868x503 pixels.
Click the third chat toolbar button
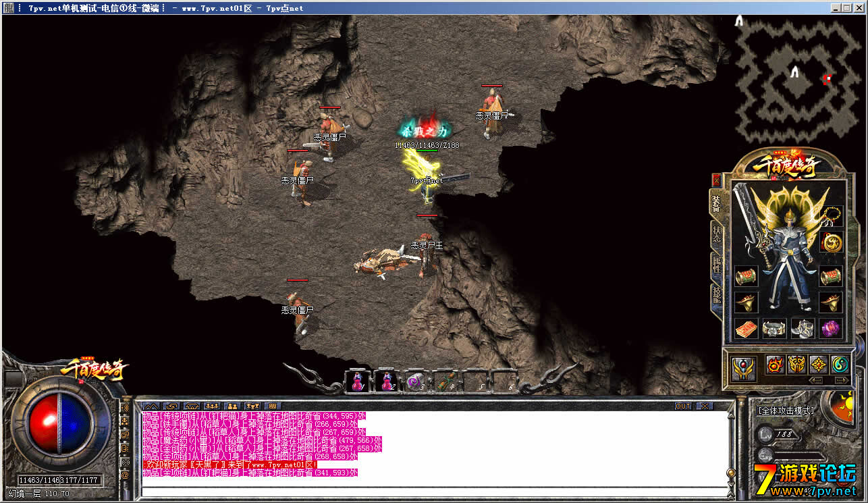point(192,406)
